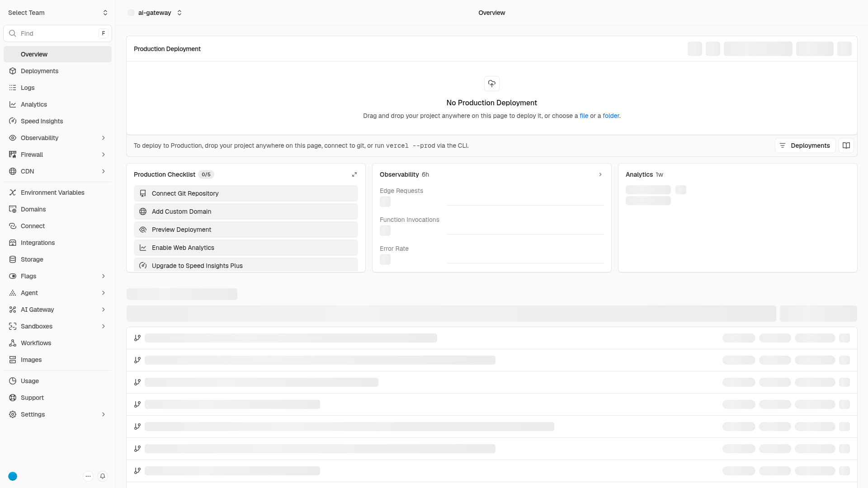Click the Integrations store icon in sidebar
This screenshot has height=488, width=868.
[x=13, y=243]
